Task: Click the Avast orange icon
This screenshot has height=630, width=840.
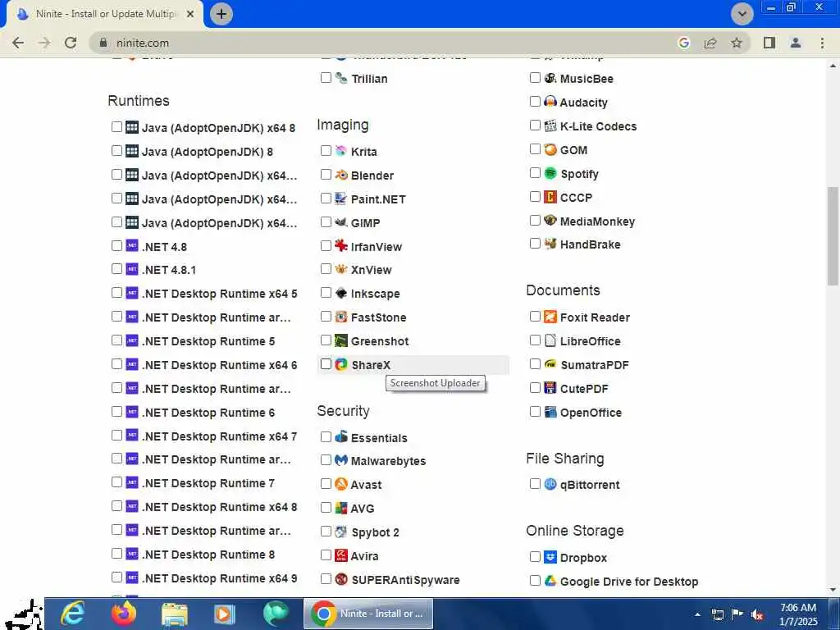Action: click(x=341, y=484)
